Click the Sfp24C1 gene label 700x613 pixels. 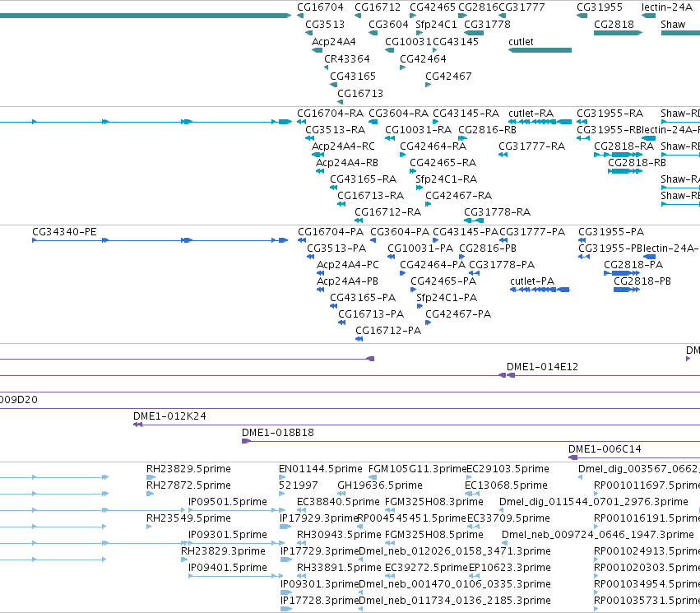[x=436, y=25]
